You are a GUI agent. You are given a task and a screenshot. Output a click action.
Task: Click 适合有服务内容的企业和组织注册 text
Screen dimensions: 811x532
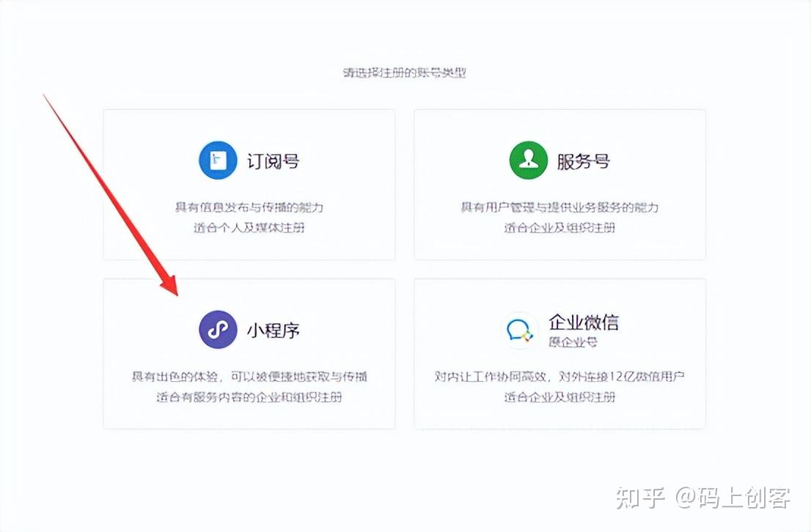[249, 397]
